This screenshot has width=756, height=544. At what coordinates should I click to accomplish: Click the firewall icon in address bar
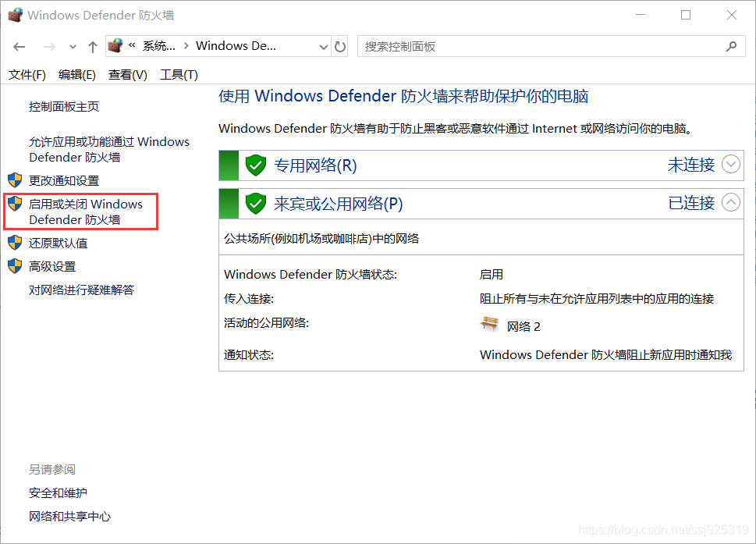tap(115, 46)
